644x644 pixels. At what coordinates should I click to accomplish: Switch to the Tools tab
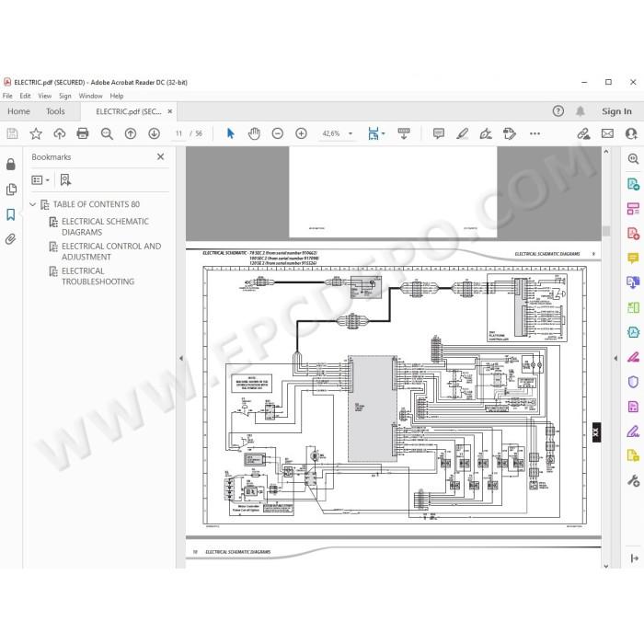point(55,111)
